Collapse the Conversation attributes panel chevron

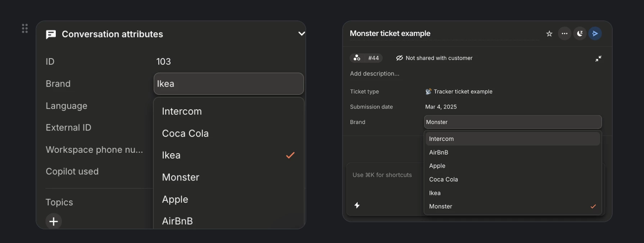tap(301, 33)
